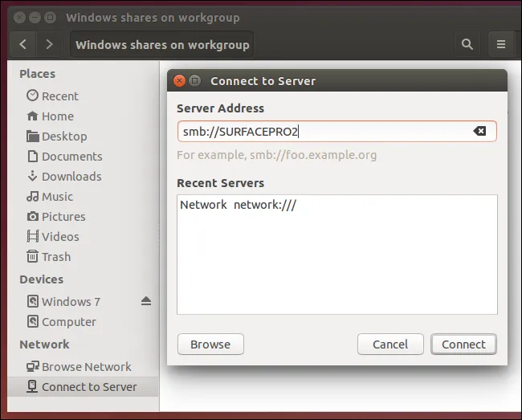Click the back navigation arrow
The image size is (522, 420).
[x=22, y=44]
